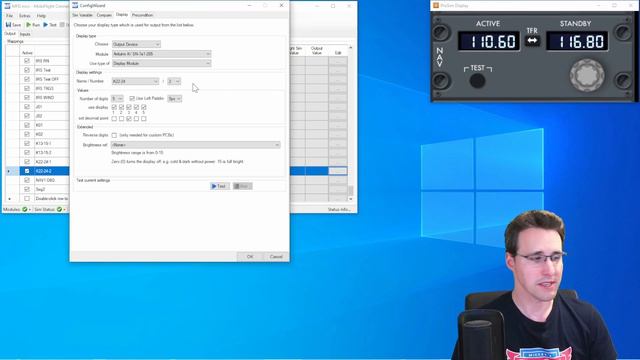Open the Help menu in MobiFlight
The width and height of the screenshot is (640, 360).
tap(41, 16)
